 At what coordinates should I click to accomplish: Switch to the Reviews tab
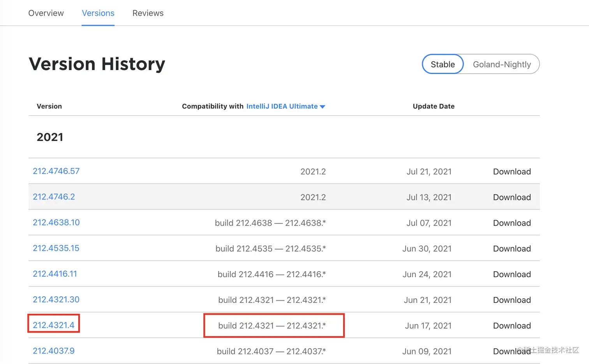pyautogui.click(x=148, y=13)
